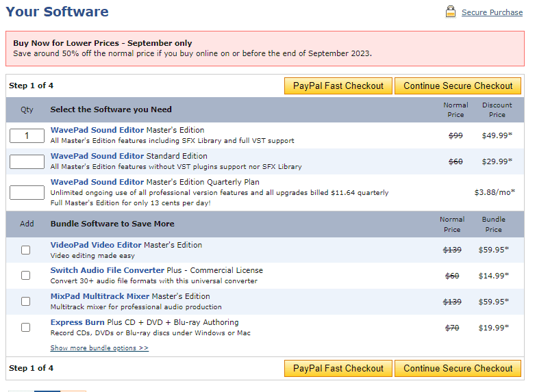Screen dimensions: 537x392
Task: Open the MixPad Multitrack Mixer link
Action: tap(100, 296)
